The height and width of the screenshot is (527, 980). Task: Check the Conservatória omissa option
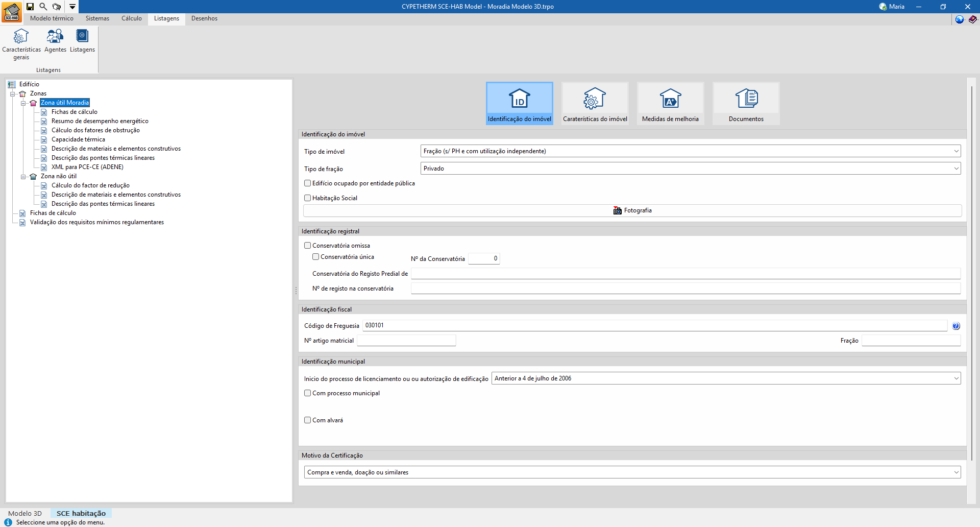[x=308, y=246]
